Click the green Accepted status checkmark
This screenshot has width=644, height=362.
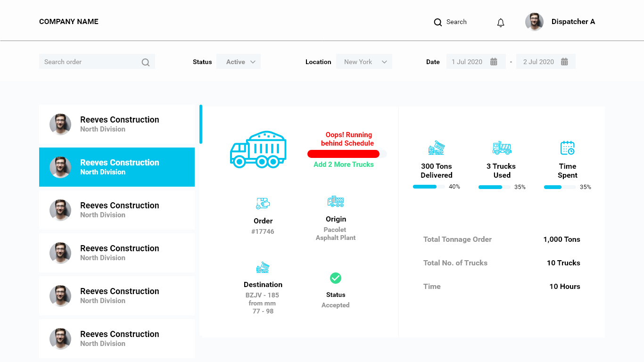coord(336,278)
